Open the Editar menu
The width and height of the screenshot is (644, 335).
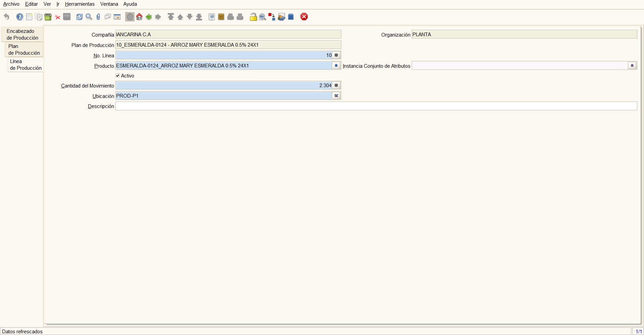click(32, 4)
